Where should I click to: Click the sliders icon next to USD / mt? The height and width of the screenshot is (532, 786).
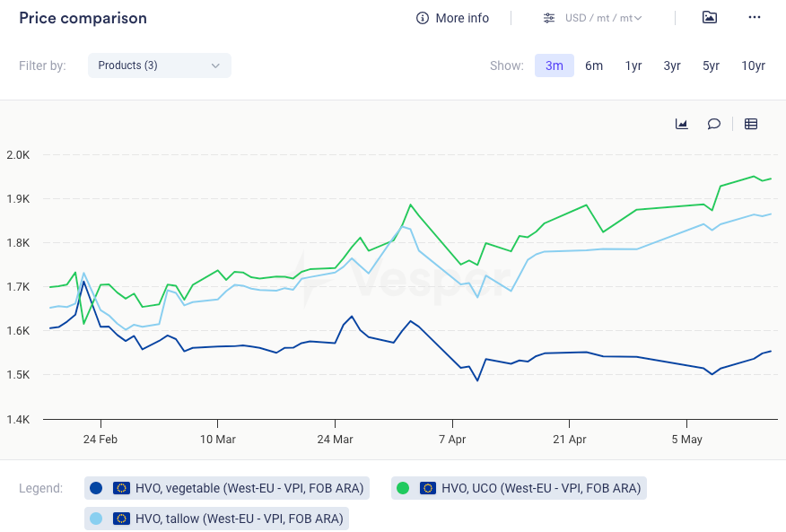549,18
